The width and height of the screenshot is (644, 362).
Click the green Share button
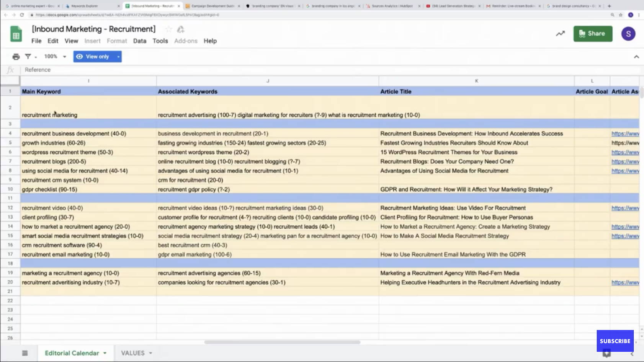(592, 34)
